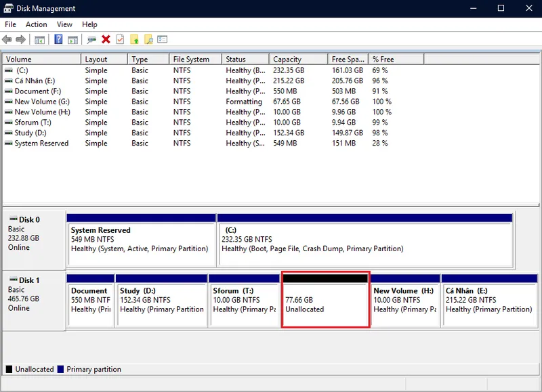Open the Action menu
Screen dimensions: 542x392
click(x=37, y=24)
